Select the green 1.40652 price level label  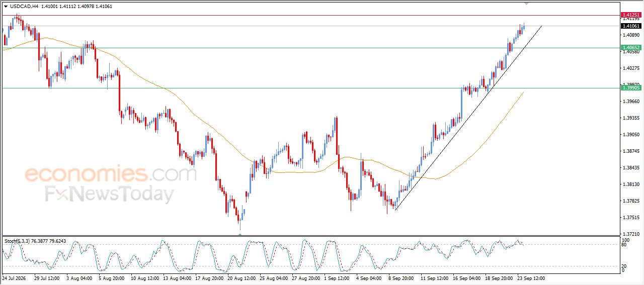coord(631,48)
